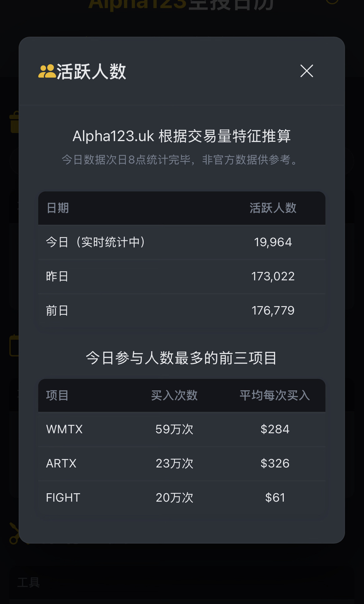Screen dimensions: 364x604
Task: Click the Alpha123.uk heading text
Action: (182, 136)
